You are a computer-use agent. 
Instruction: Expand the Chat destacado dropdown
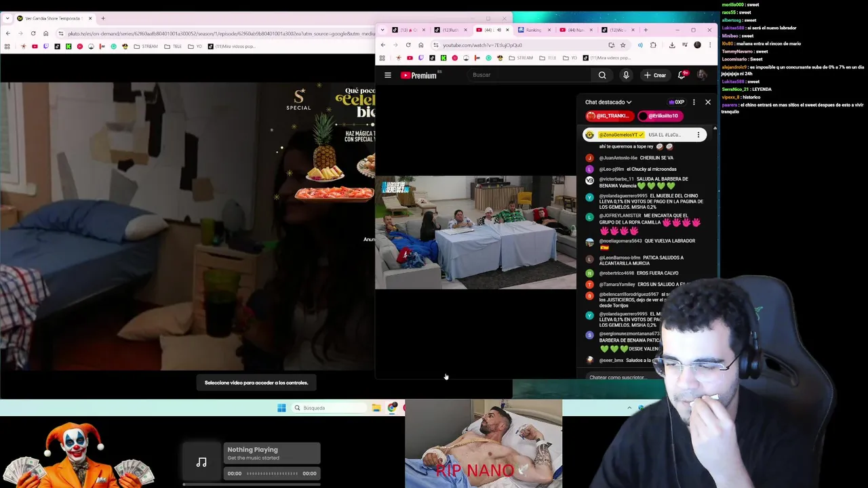(608, 102)
